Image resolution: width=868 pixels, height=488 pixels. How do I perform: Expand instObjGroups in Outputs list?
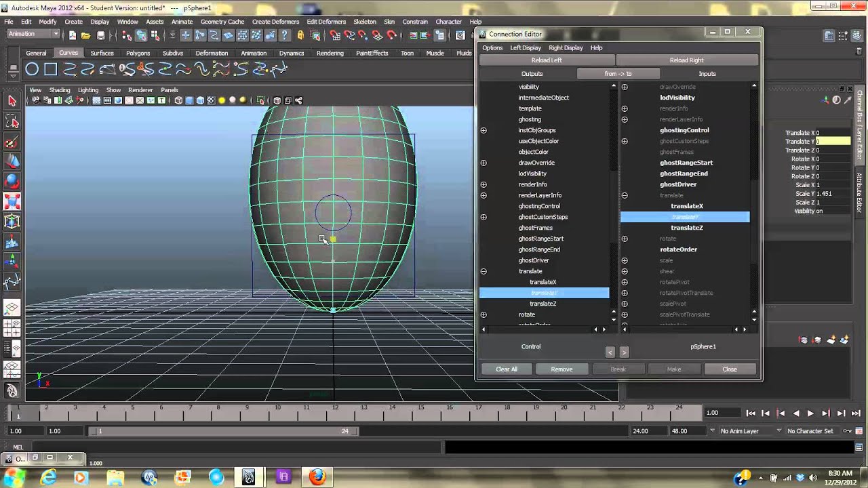click(484, 130)
